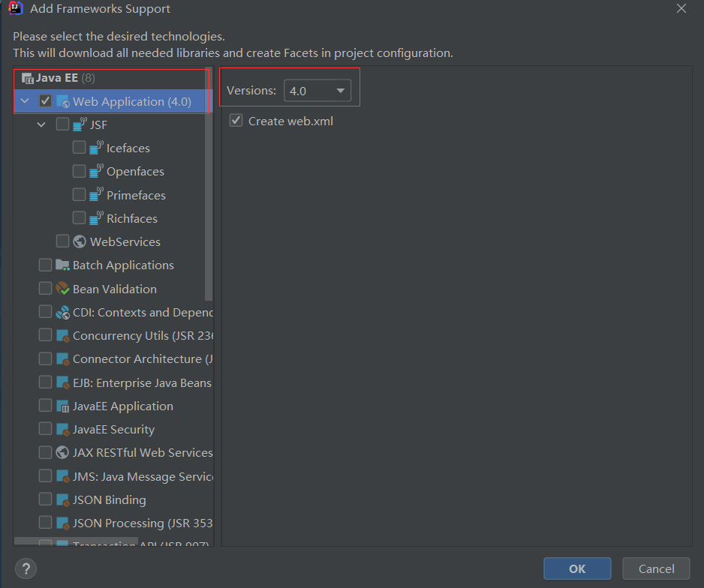Select the Bean Validation row label

115,289
